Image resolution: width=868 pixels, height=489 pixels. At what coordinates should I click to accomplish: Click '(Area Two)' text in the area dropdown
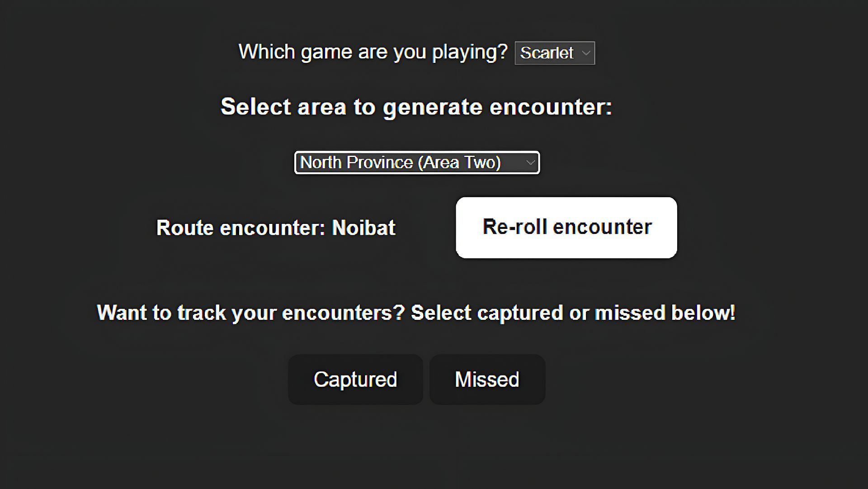[x=459, y=162]
